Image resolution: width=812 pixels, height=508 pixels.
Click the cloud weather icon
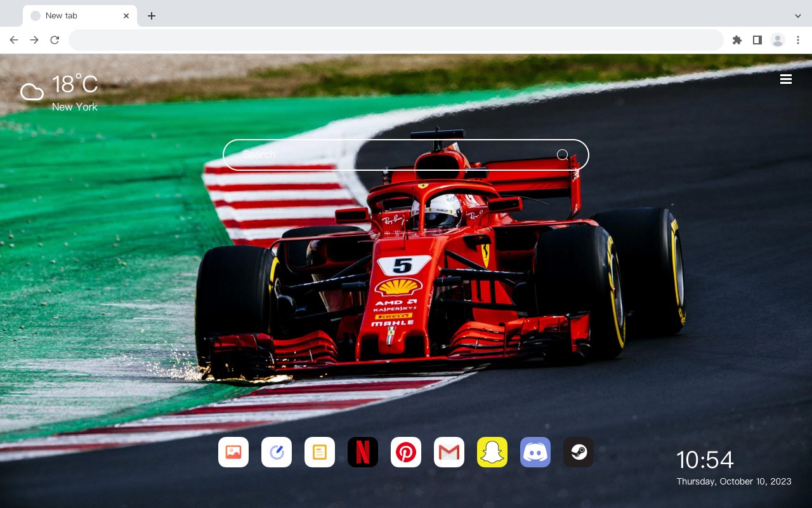(32, 93)
